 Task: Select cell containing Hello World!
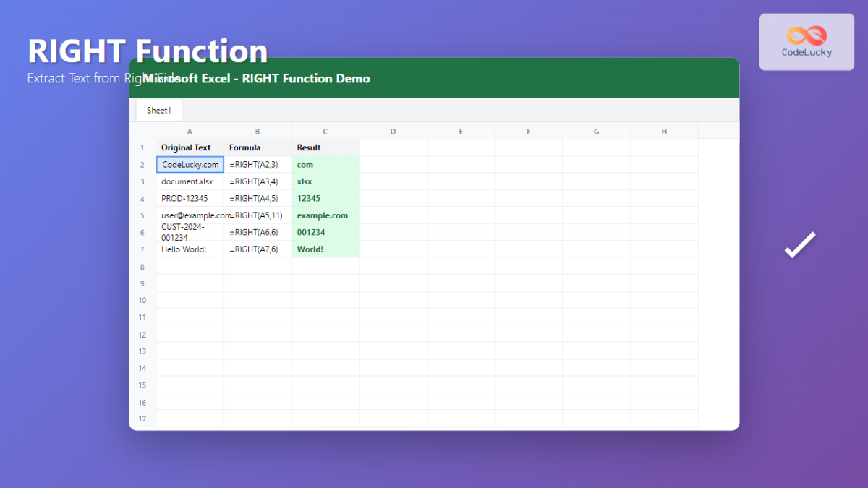click(x=190, y=249)
